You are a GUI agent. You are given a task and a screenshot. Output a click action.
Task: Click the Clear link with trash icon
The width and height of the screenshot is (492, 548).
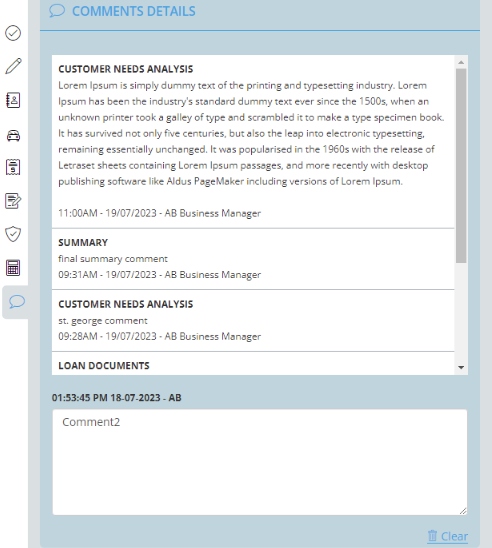point(447,536)
